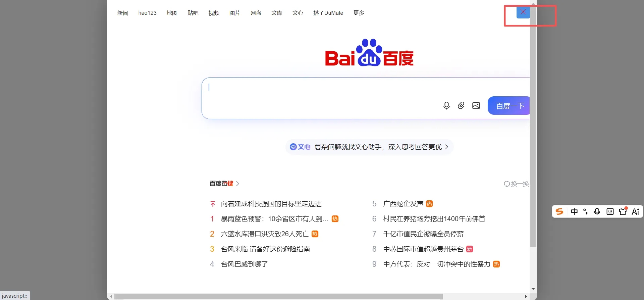The height and width of the screenshot is (300, 644).
Task: Open the 百度热搜 heading link
Action: [221, 184]
